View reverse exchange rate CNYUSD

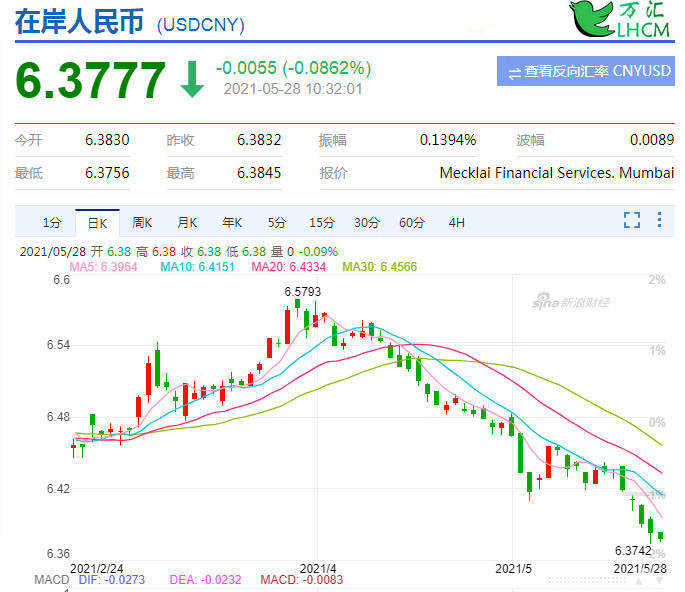(x=585, y=71)
